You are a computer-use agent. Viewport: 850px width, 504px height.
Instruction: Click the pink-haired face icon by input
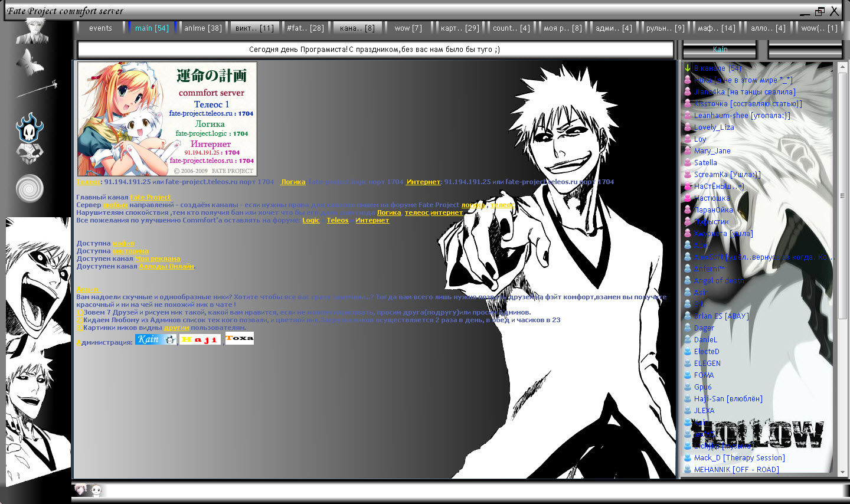80,490
